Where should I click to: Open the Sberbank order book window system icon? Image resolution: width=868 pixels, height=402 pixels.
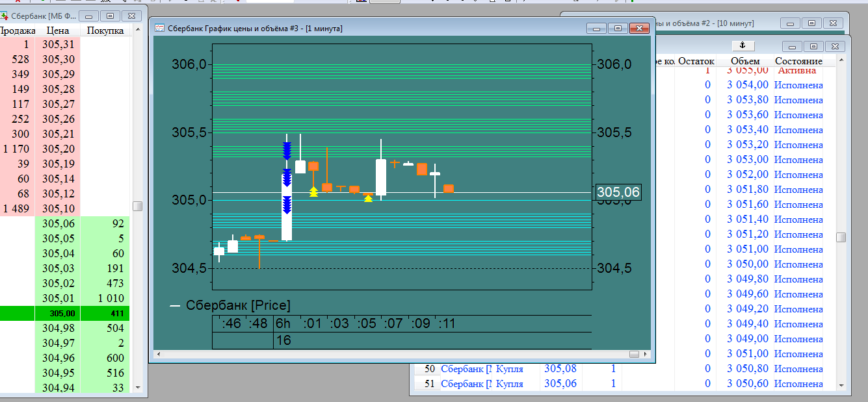(3, 15)
